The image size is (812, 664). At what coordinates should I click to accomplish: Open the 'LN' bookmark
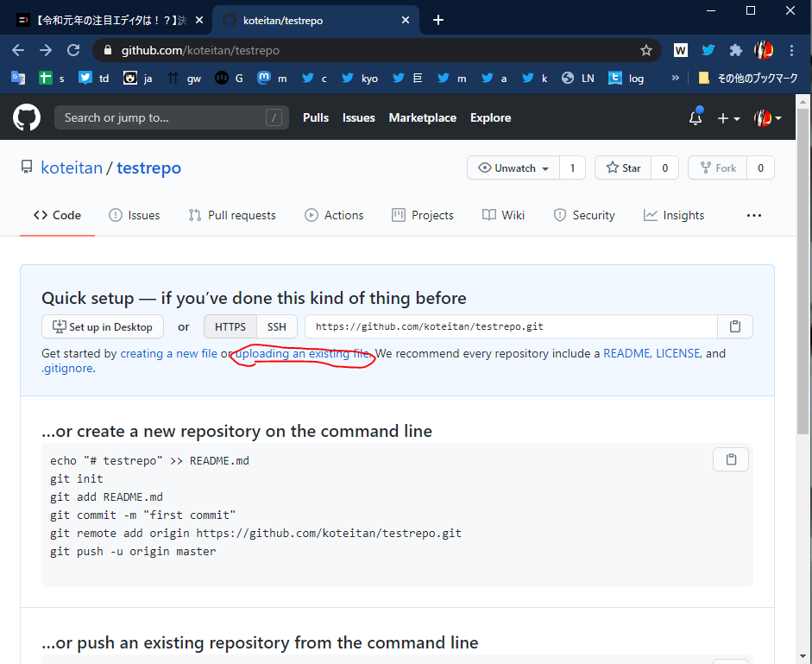pyautogui.click(x=578, y=78)
